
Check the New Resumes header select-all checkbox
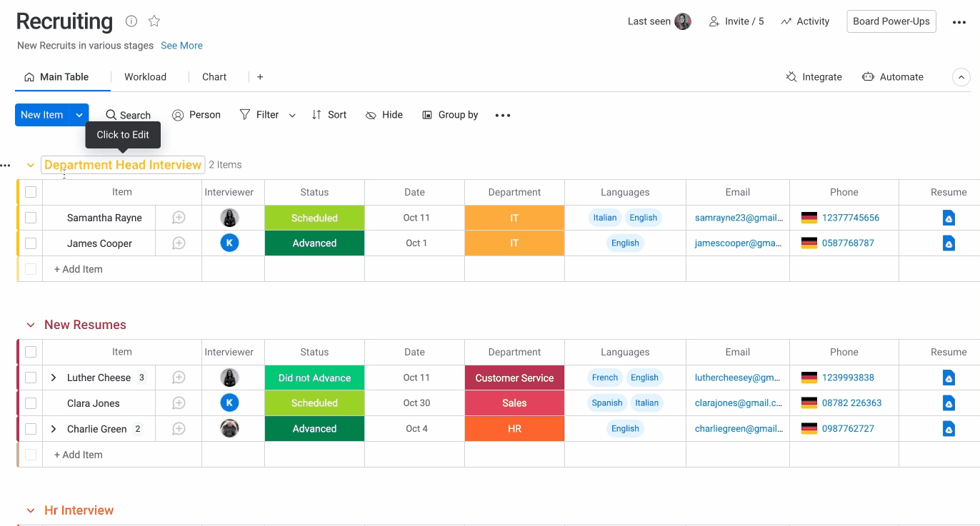[x=31, y=352]
